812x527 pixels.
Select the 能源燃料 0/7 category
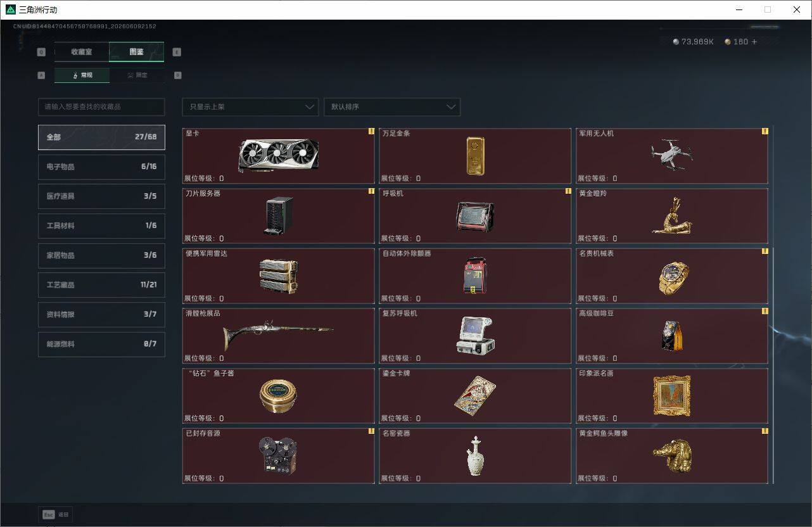tap(101, 344)
